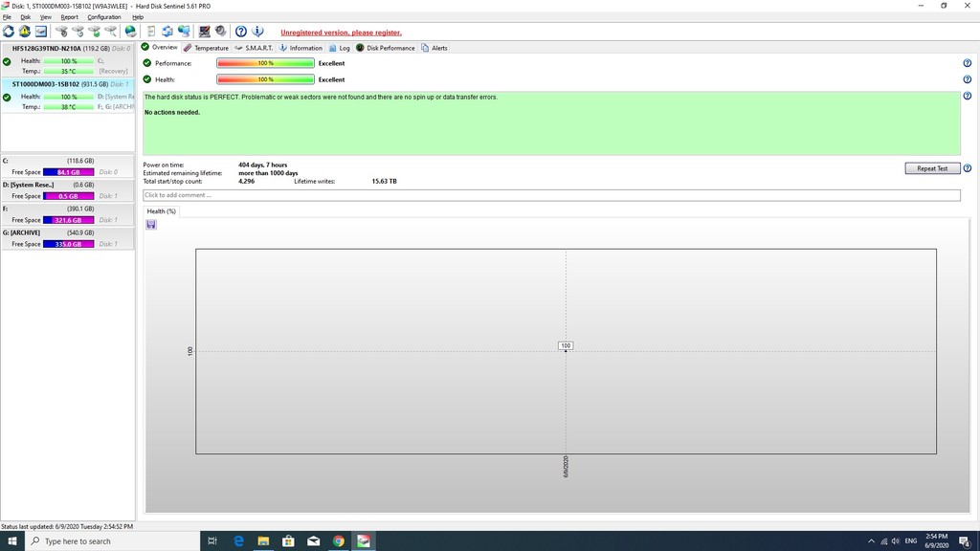Click green check icon for HFS128G39TND disk

tap(7, 62)
